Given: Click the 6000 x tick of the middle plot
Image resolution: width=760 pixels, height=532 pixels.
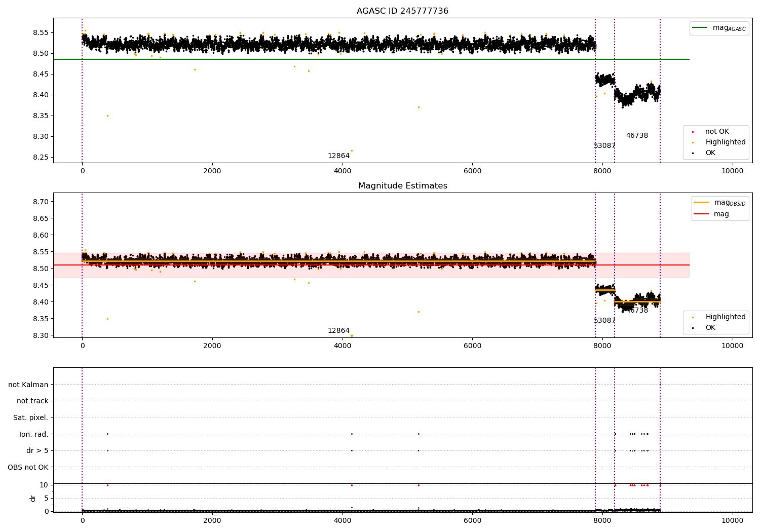Looking at the screenshot, I should 472,346.
